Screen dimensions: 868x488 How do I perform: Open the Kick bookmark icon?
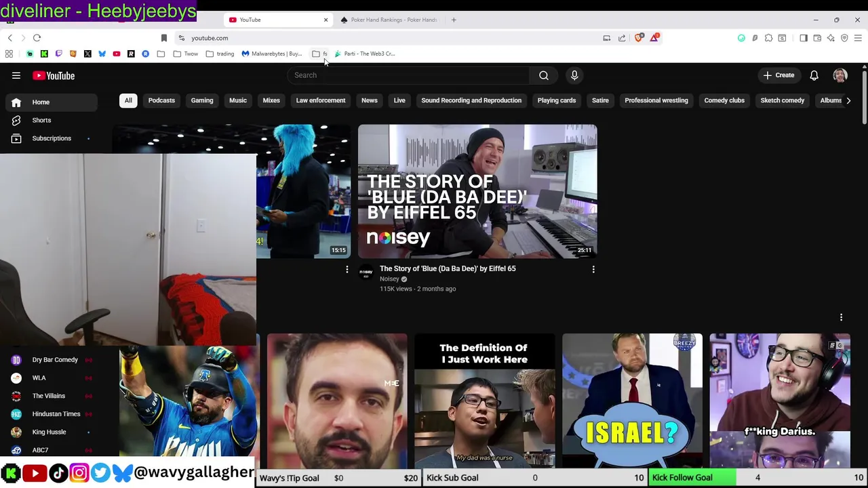pyautogui.click(x=44, y=54)
